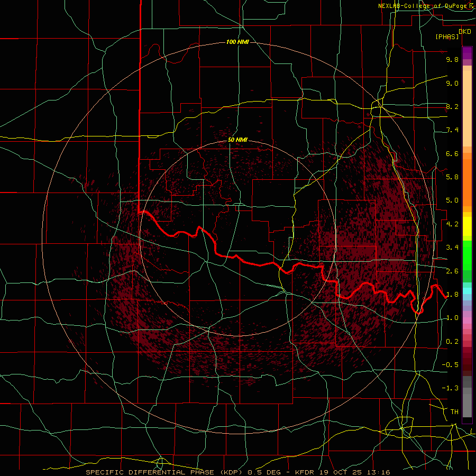Image resolution: width=476 pixels, height=476 pixels.
Task: Click the cyan segment of the color bar
Action: (x=467, y=291)
